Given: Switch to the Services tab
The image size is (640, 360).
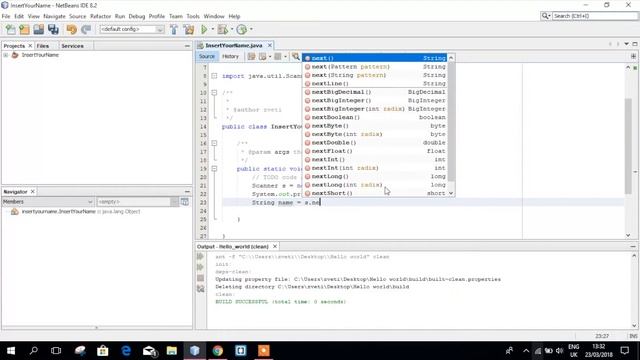Looking at the screenshot, I should point(73,46).
